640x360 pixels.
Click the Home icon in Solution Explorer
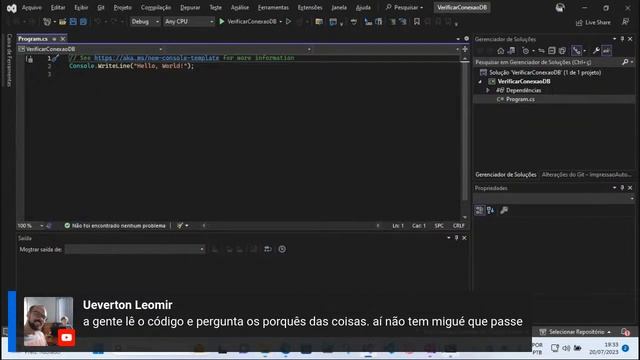coord(501,51)
